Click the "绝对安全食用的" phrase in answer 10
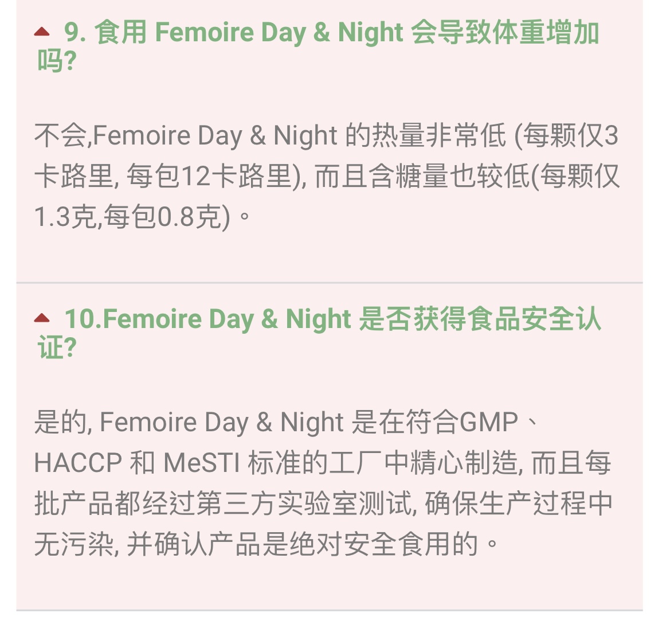The image size is (670, 644). coord(383,544)
